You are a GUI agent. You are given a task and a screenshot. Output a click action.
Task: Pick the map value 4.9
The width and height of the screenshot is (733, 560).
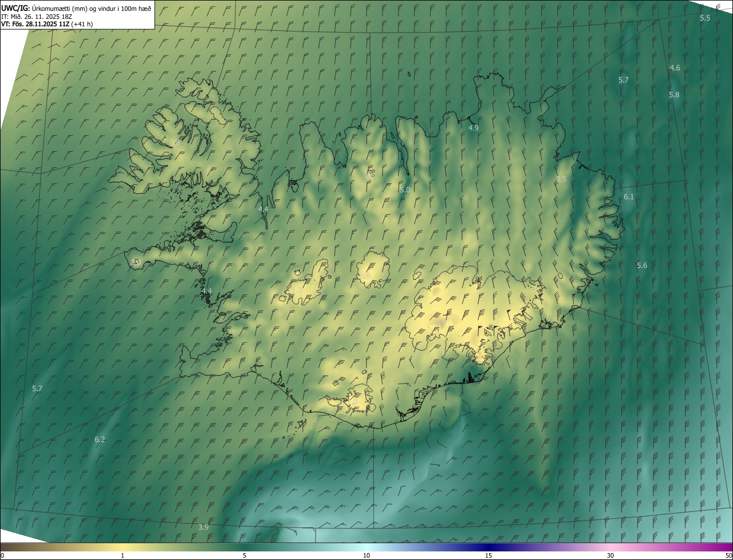(474, 128)
